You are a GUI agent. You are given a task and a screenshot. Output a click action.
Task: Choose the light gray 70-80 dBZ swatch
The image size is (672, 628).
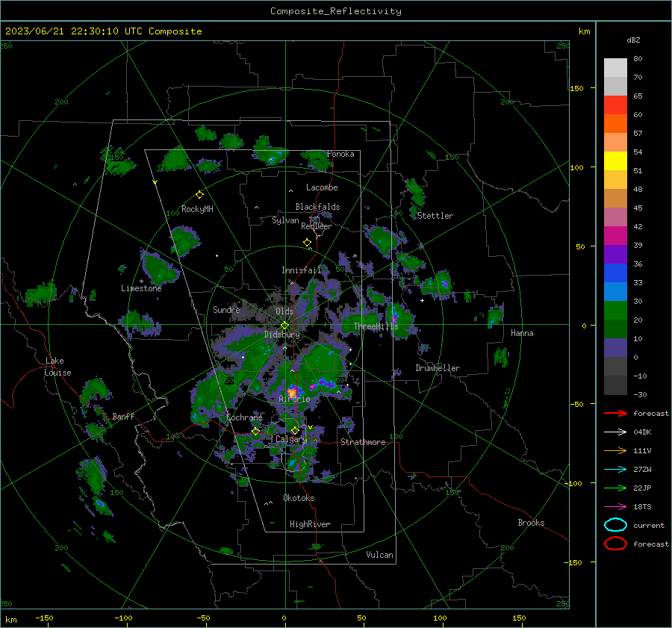click(615, 68)
